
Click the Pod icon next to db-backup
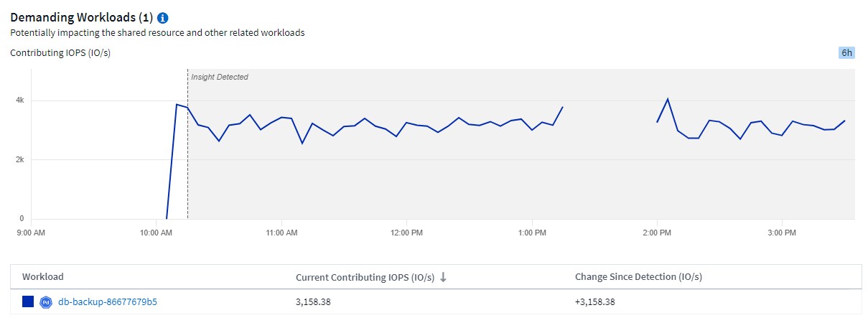[x=47, y=302]
